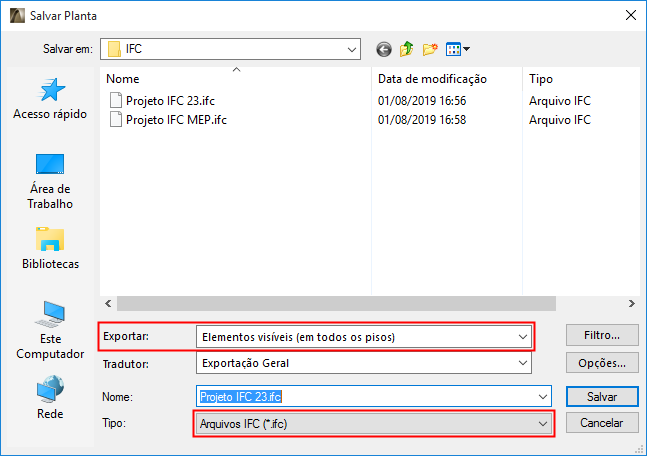Image resolution: width=647 pixels, height=456 pixels.
Task: Open Acesso rápido in sidebar
Action: (x=49, y=99)
